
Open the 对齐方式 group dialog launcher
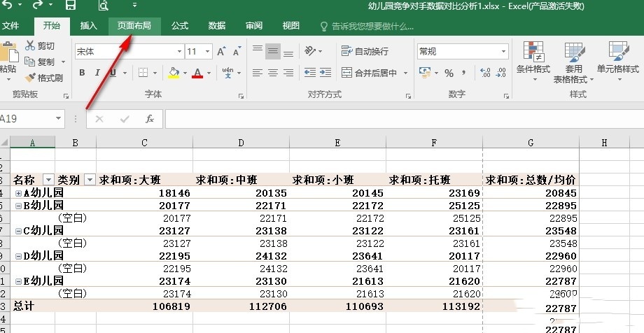tap(408, 96)
